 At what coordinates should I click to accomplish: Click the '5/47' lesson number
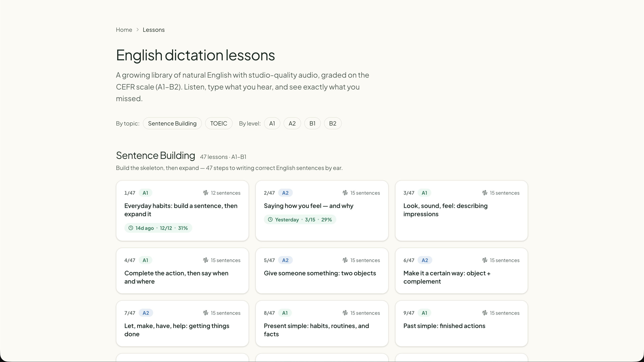(269, 260)
